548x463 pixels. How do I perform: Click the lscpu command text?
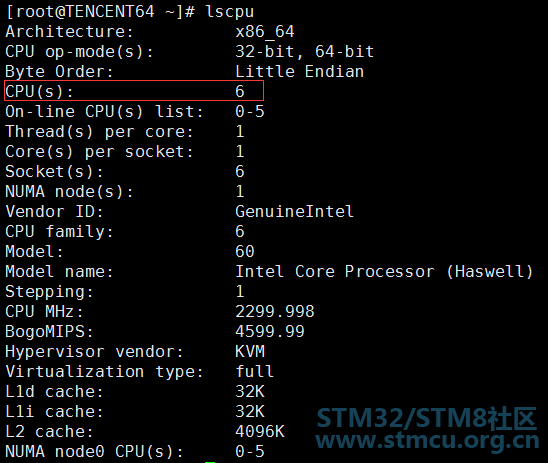point(230,12)
